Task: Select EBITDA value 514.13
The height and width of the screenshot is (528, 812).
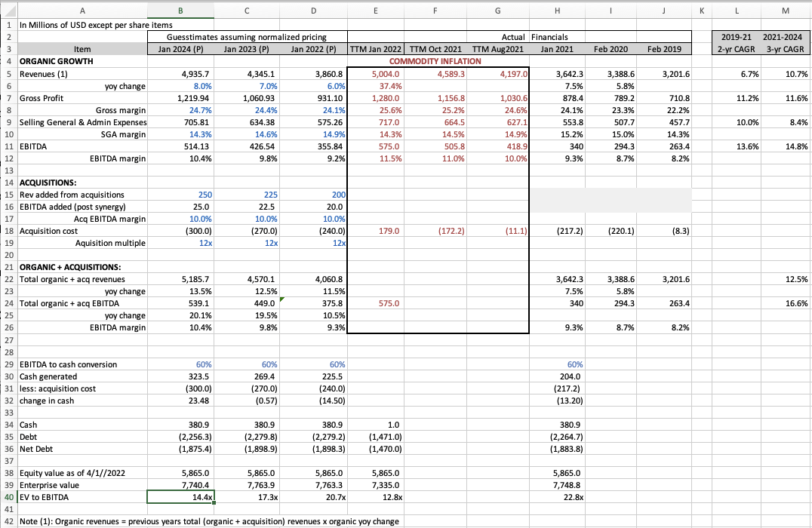Action: (x=180, y=146)
